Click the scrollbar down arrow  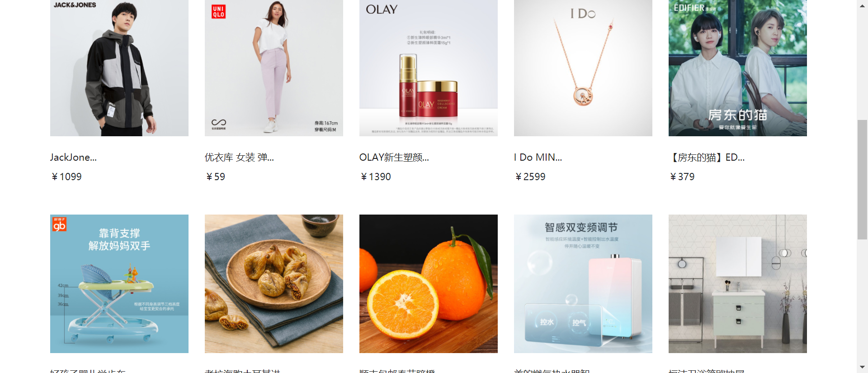(862, 368)
